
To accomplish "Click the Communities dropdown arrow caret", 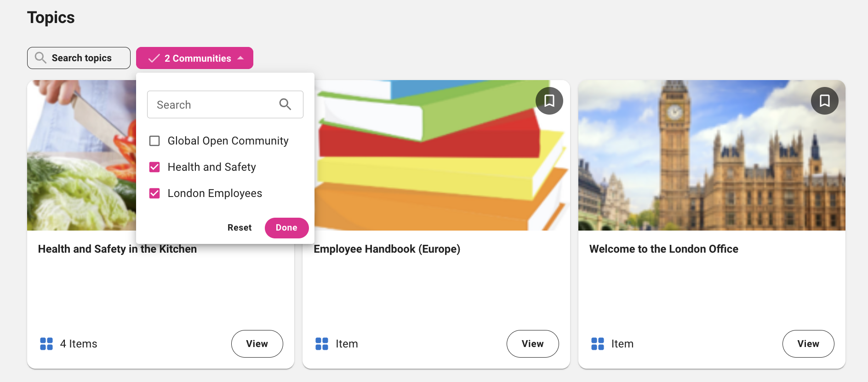I will click(x=240, y=58).
